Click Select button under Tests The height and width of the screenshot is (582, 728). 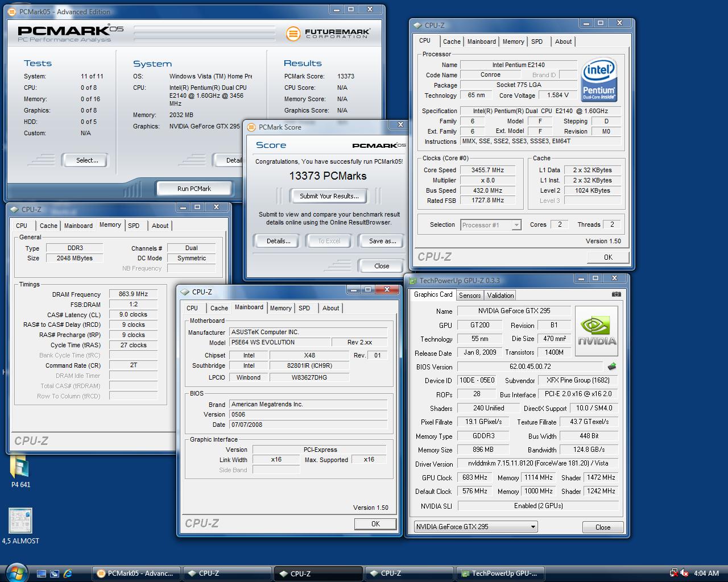(87, 160)
